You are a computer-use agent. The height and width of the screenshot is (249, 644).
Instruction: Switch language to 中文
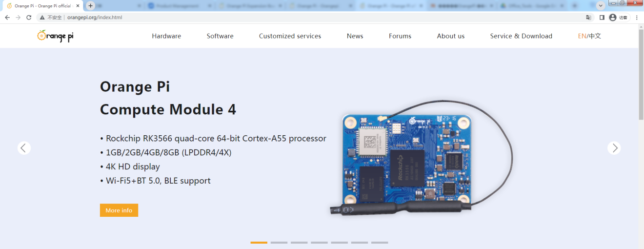point(595,36)
